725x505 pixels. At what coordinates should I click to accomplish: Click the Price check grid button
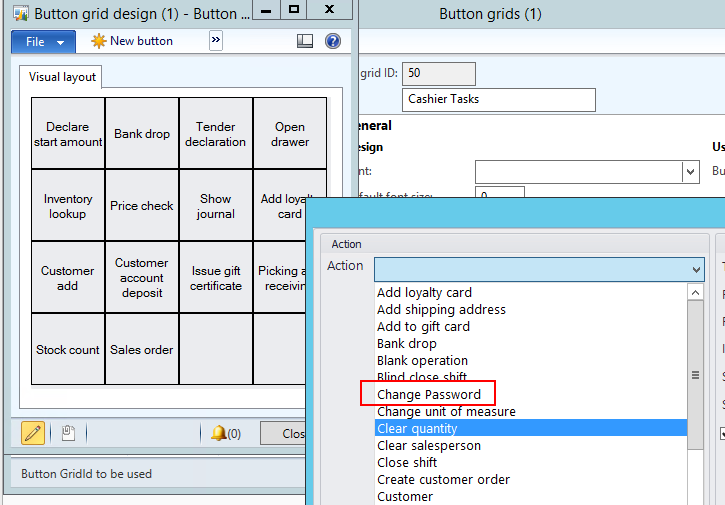(142, 206)
